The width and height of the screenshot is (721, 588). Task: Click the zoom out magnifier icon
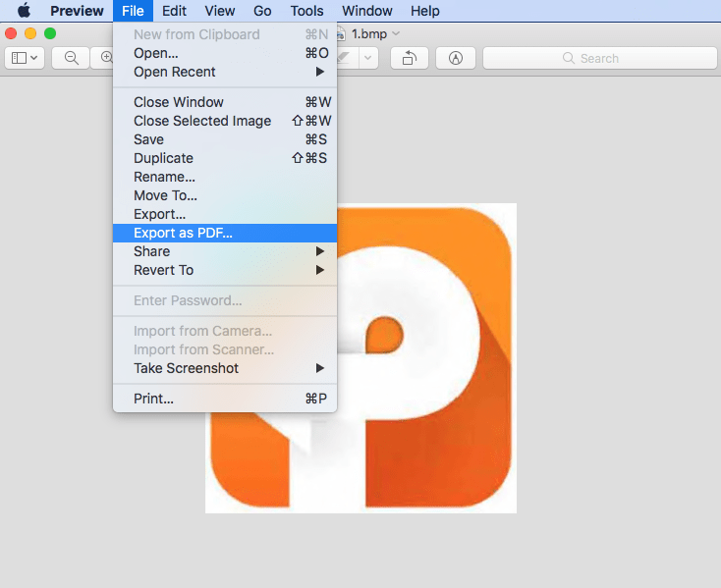[x=71, y=58]
